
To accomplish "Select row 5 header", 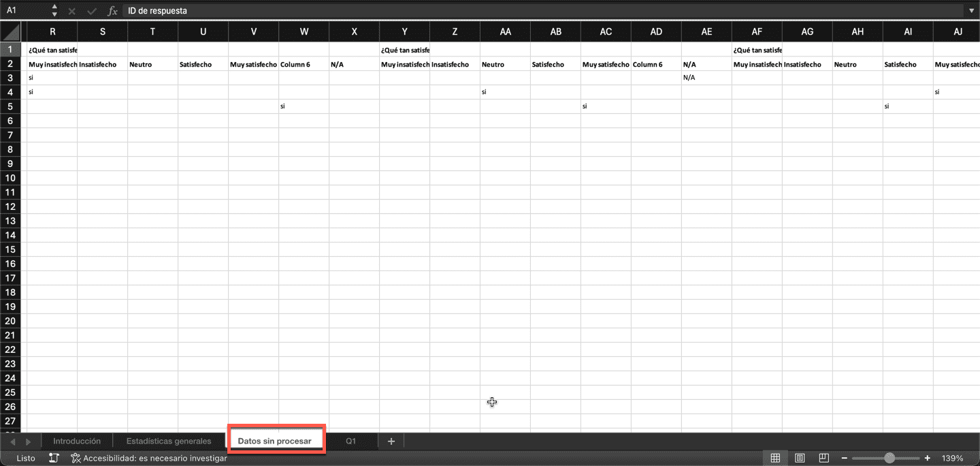I will pyautogui.click(x=11, y=106).
